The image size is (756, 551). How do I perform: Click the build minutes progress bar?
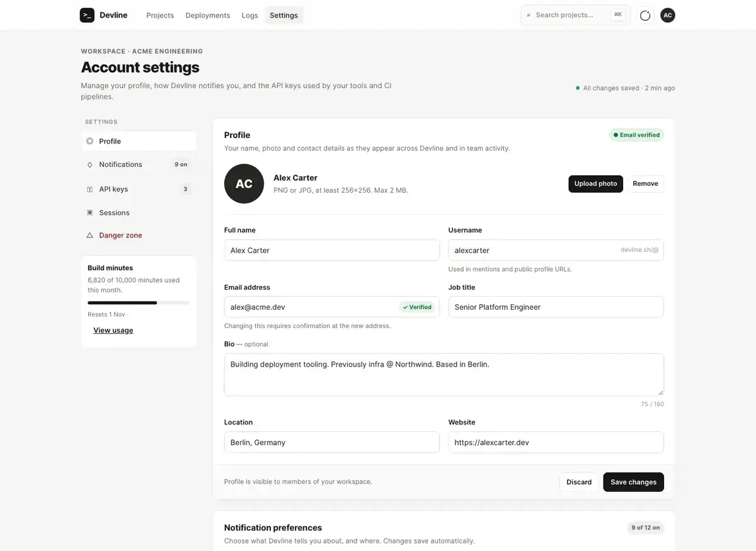click(x=139, y=303)
